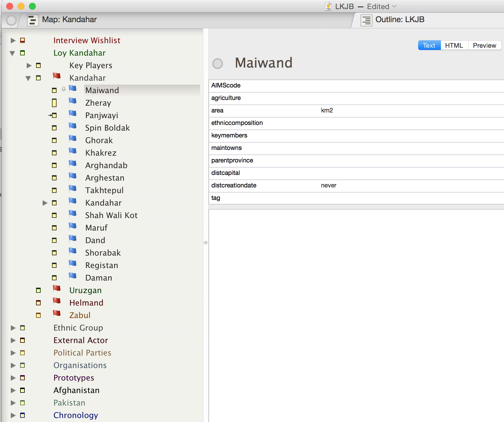
Task: Click the down-arrow indicator next to Maiwand
Action: [64, 89]
